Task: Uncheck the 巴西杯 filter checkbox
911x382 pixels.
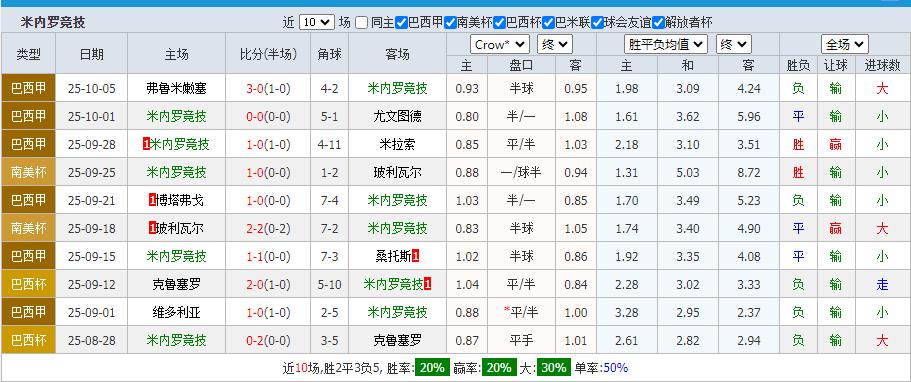Action: tap(499, 23)
